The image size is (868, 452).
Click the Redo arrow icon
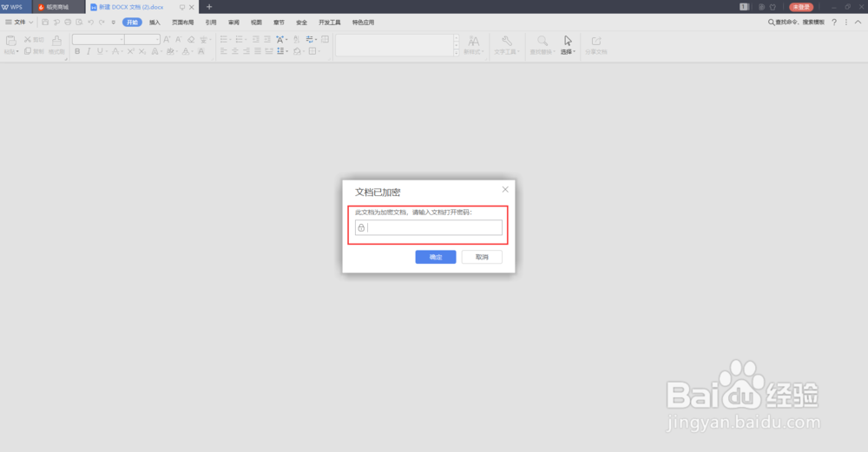click(102, 23)
